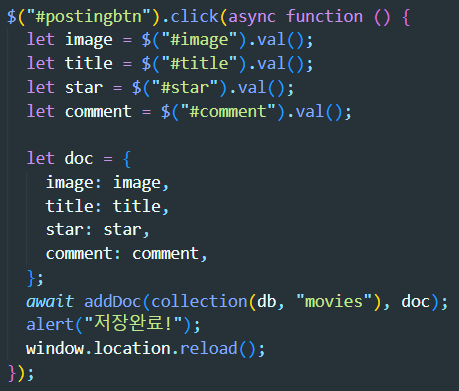Viewport: 459px width, 391px height.
Task: Click the "#image" selector string
Action: click(x=199, y=40)
